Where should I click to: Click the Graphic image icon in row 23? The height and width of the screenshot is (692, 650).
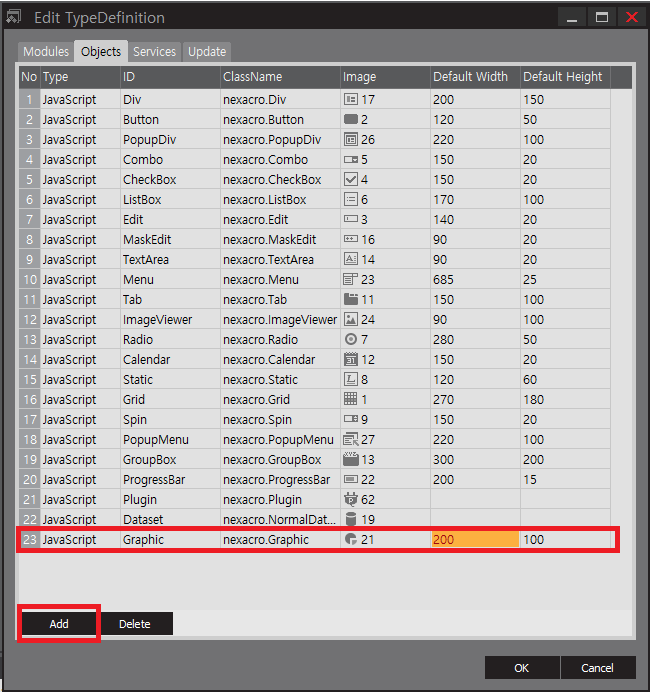350,539
